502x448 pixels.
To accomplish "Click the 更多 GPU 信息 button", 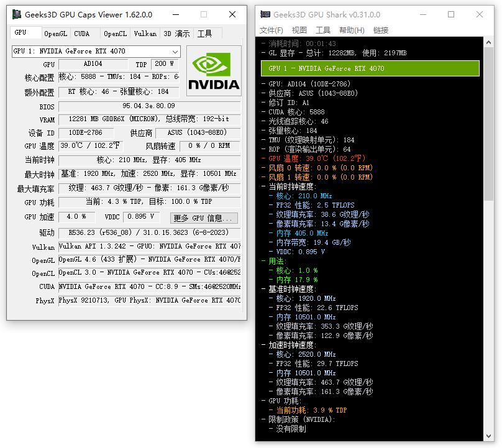I will [x=204, y=218].
